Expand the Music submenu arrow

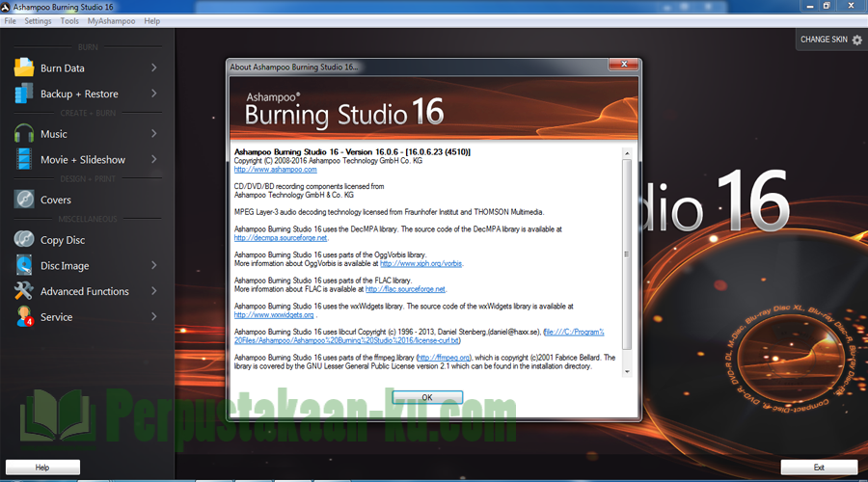[x=154, y=133]
